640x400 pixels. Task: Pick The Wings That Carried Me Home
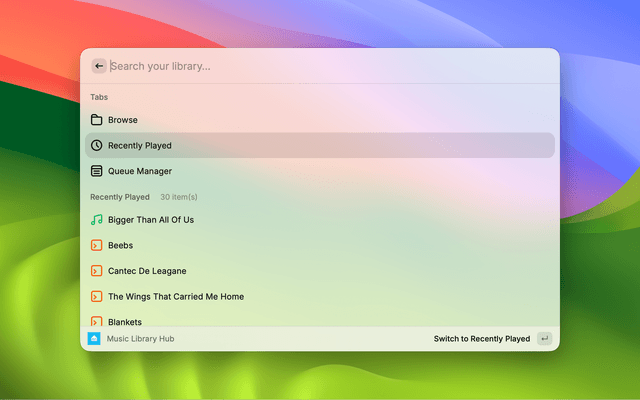pos(176,297)
